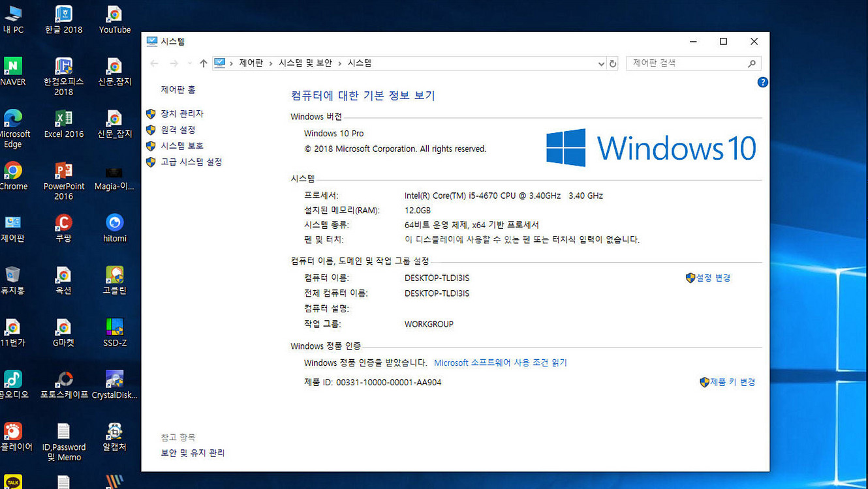Open the hitomi desktop shortcut
The height and width of the screenshot is (489, 868).
[x=115, y=228]
